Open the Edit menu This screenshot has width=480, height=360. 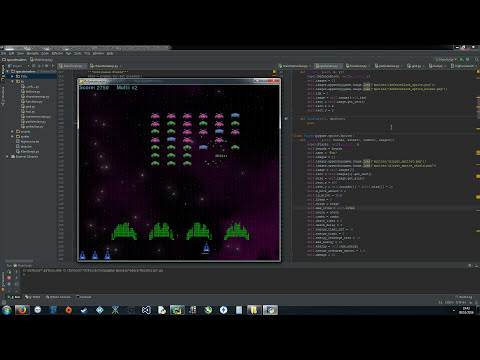(11, 53)
